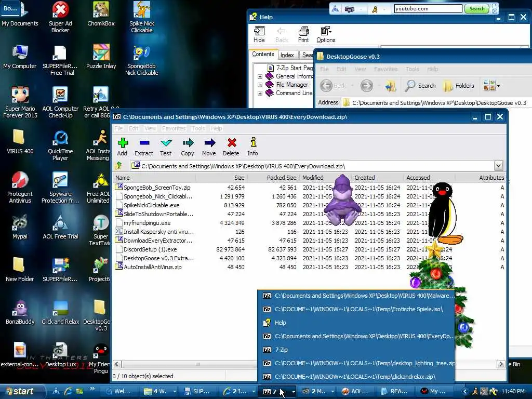Expand the 7-Zip taskbar group dropdown arrow

point(294,392)
